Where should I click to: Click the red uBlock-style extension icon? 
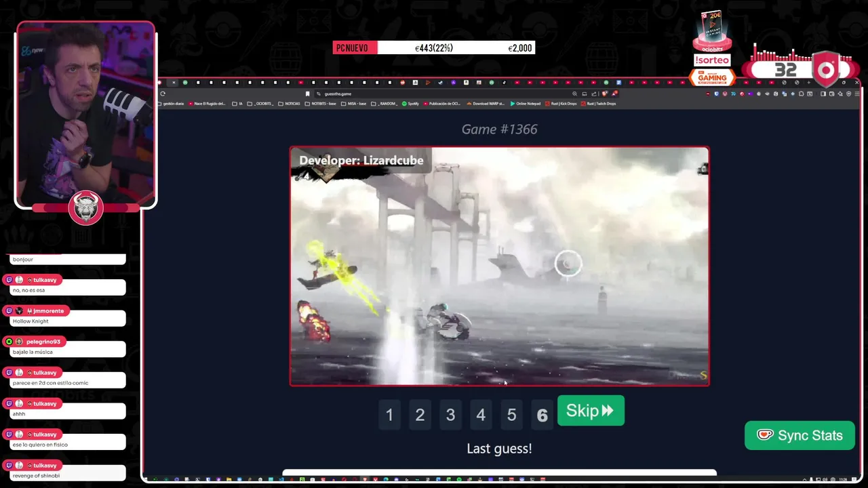tap(708, 94)
